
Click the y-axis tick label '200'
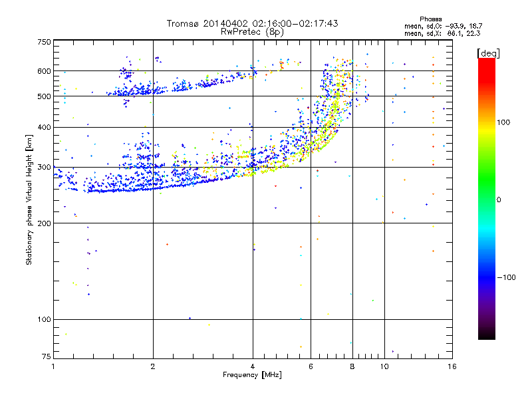click(x=44, y=223)
